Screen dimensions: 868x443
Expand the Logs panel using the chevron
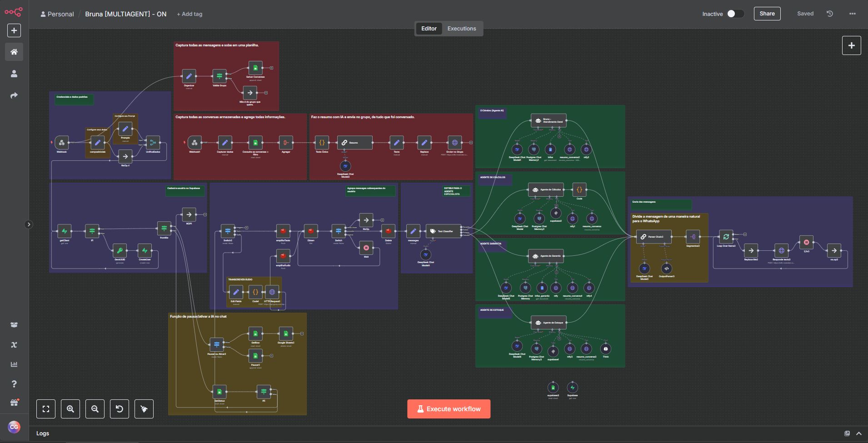pyautogui.click(x=859, y=433)
